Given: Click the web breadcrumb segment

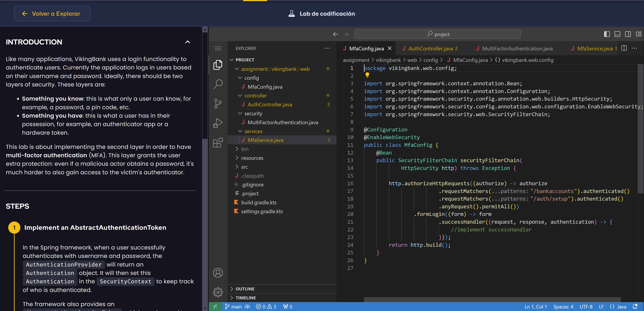Looking at the screenshot, I should pos(412,60).
